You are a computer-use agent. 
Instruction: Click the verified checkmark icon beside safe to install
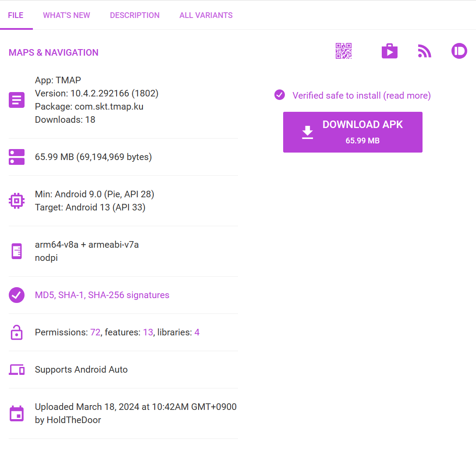pos(280,95)
